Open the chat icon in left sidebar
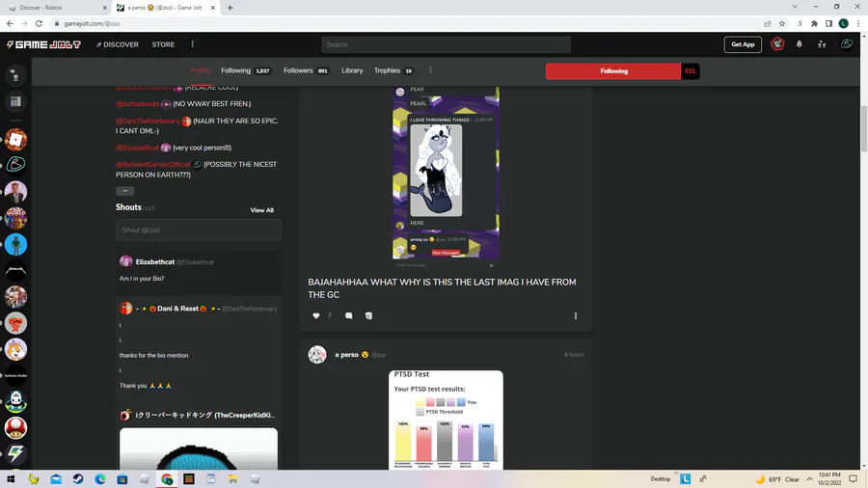Screen dimensions: 868x488 (15, 76)
